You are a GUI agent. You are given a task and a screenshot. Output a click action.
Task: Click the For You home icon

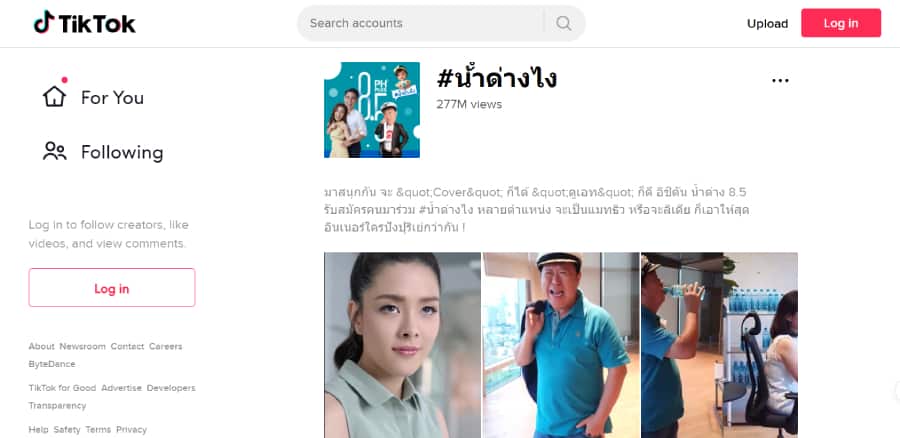55,96
